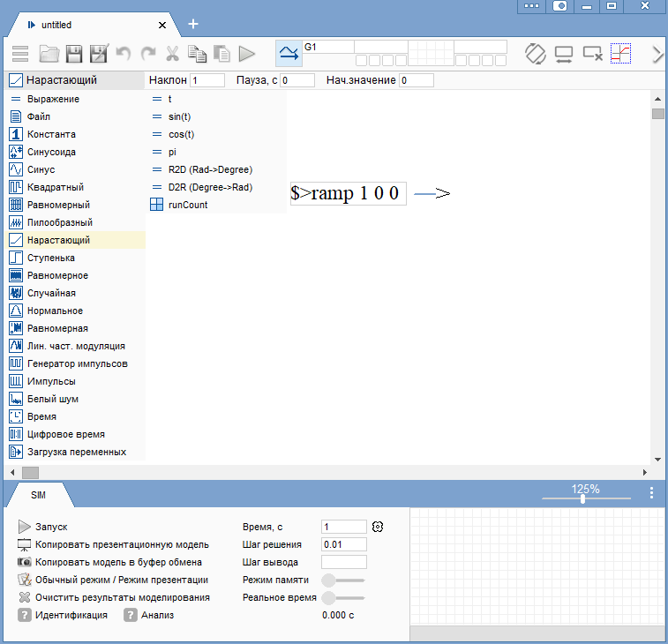Select the Нормальное block
Viewport: 668px width, 644px height.
tap(77, 311)
